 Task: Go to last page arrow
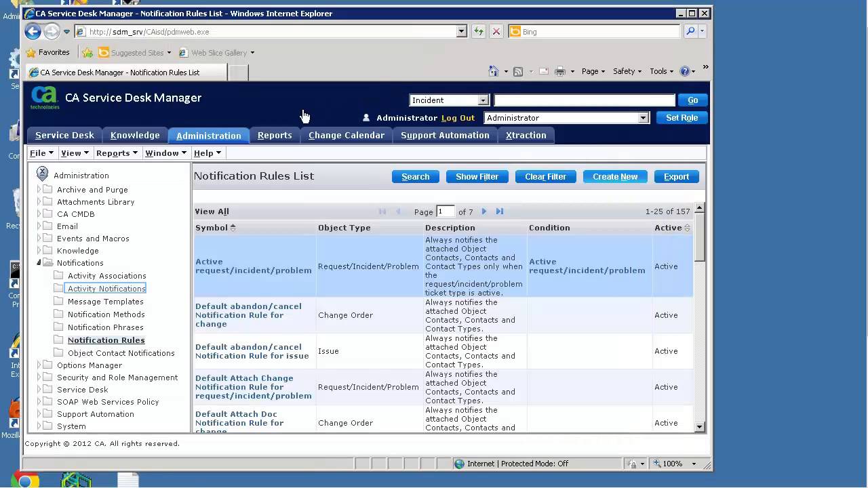[500, 211]
